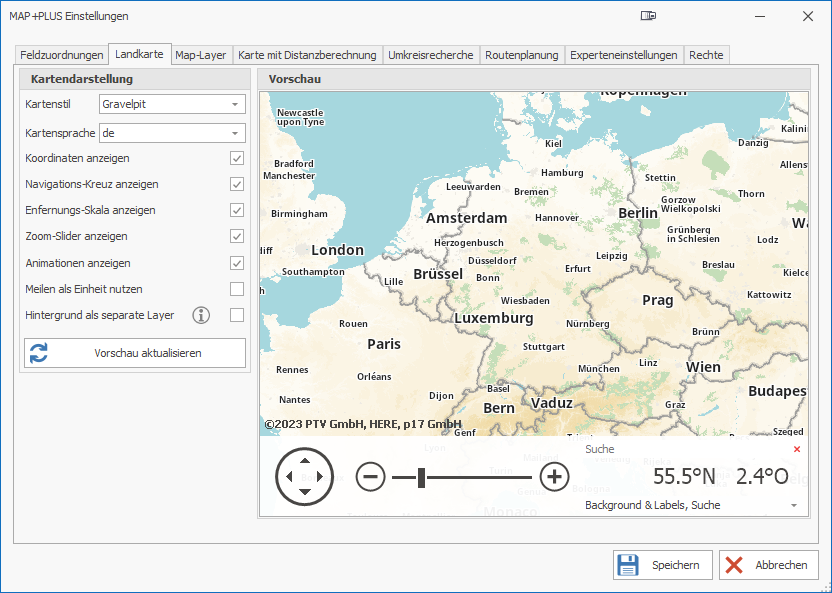The image size is (832, 593).
Task: Switch to the Routenplanung tab
Action: (x=522, y=55)
